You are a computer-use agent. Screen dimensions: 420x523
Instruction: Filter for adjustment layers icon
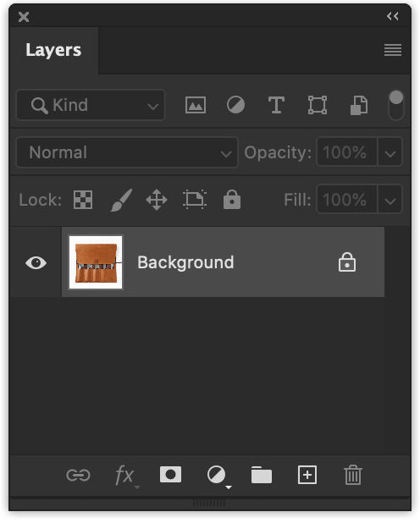tap(235, 105)
